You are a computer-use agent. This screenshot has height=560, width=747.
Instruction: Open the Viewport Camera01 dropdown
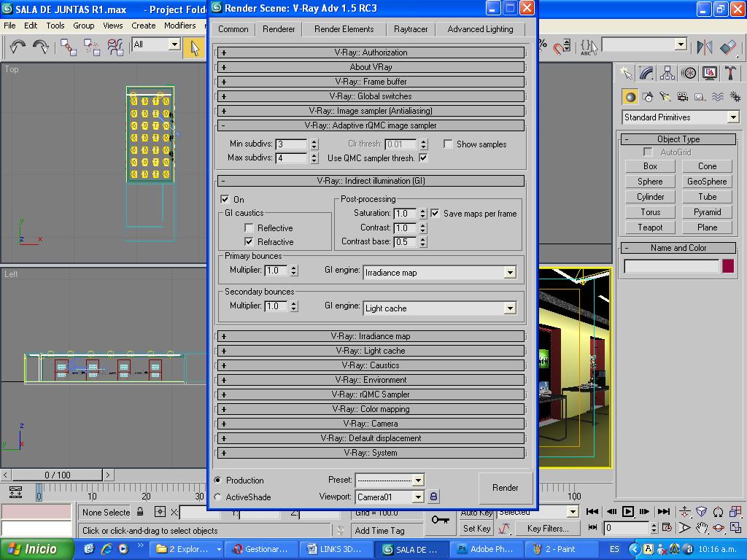click(418, 497)
